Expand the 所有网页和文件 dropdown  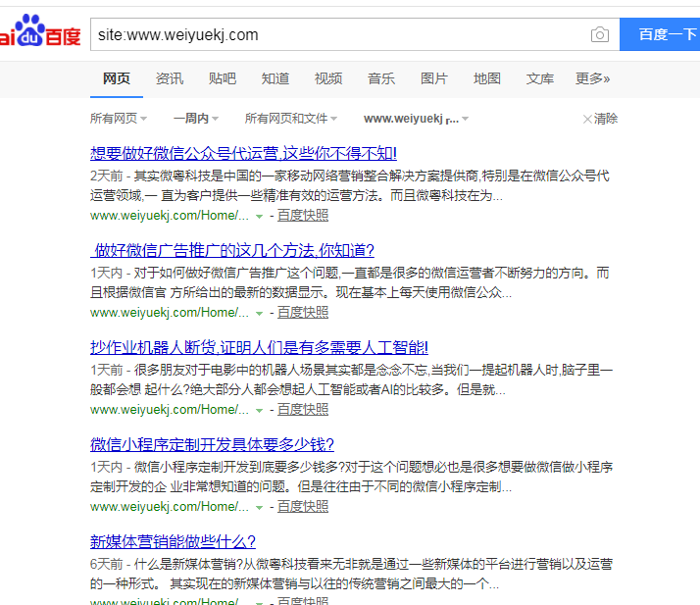click(291, 119)
